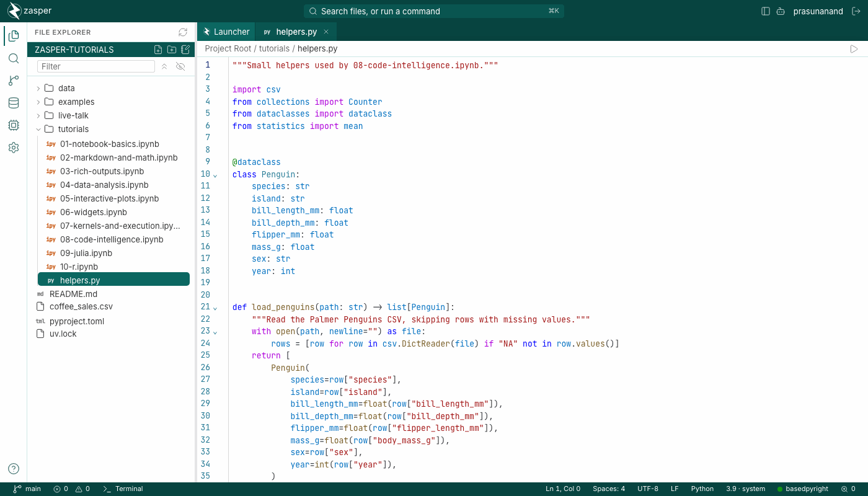This screenshot has width=868, height=496.
Task: Open the Help question mark icon
Action: pyautogui.click(x=14, y=469)
